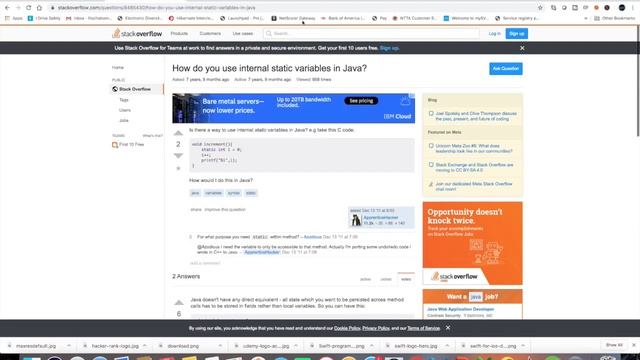
Task: Click the asker's penguin avatar
Action: tap(356, 220)
